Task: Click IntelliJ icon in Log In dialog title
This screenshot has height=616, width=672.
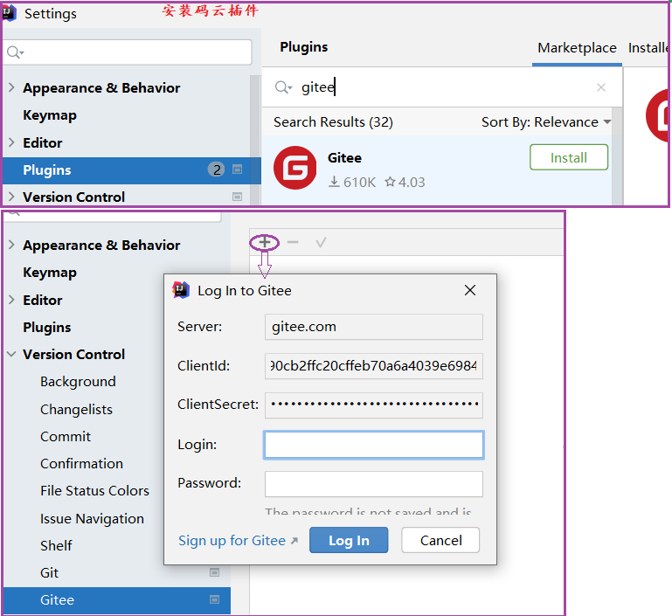Action: coord(181,290)
